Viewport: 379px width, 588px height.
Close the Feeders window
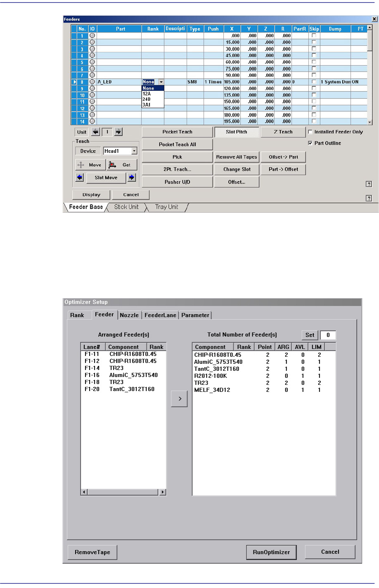374,19
